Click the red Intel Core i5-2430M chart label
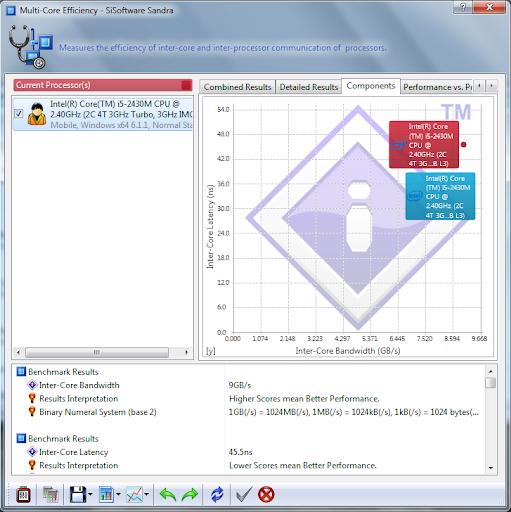511x512 pixels. (424, 145)
